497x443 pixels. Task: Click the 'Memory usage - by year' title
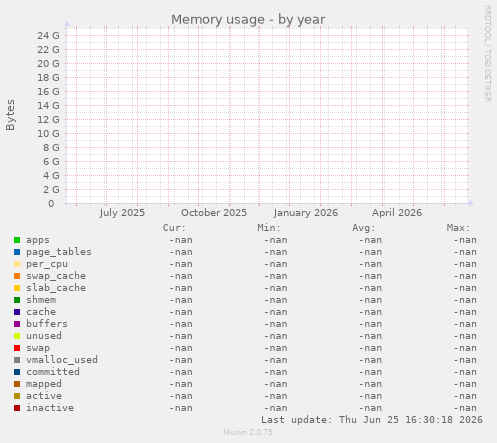248,20
